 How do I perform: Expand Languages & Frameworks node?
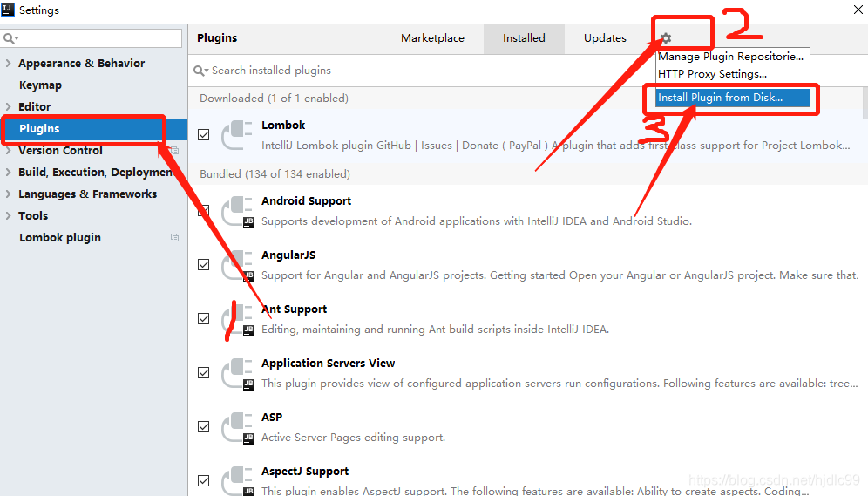[x=9, y=194]
